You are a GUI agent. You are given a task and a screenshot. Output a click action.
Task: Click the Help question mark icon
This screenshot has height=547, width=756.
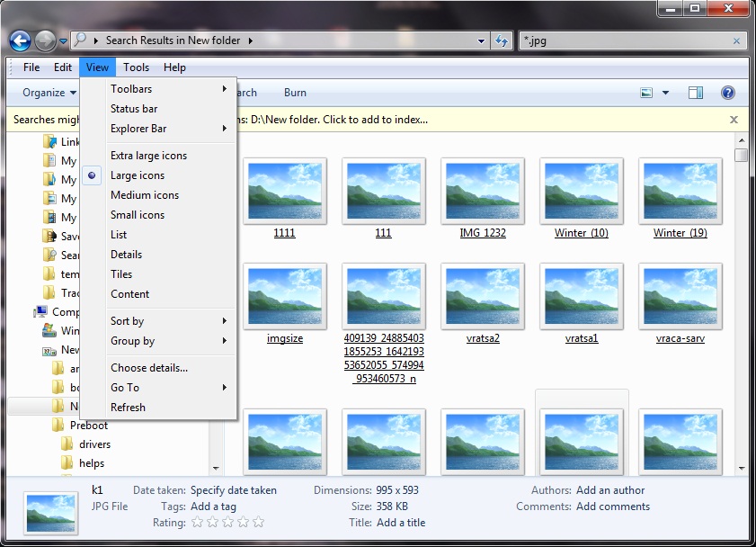pyautogui.click(x=728, y=93)
